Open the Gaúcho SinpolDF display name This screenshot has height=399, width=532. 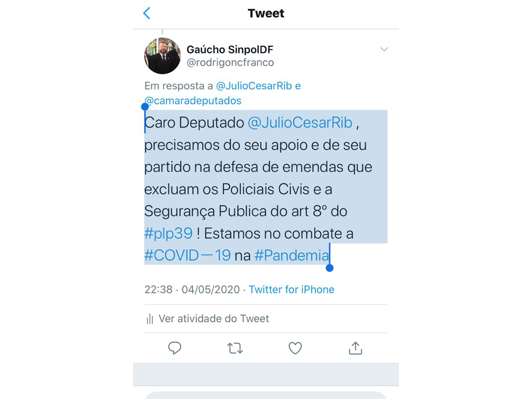[230, 49]
